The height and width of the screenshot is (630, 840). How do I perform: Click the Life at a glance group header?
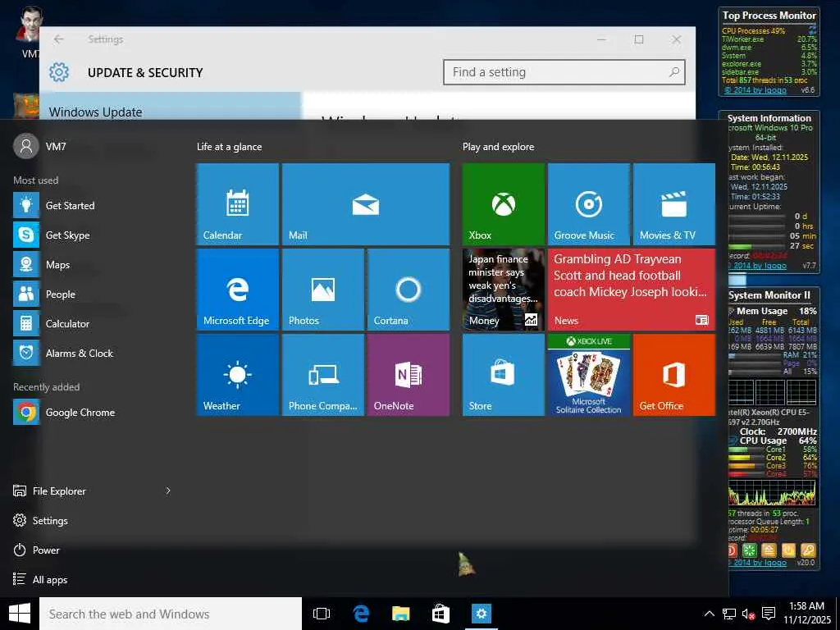pyautogui.click(x=230, y=147)
